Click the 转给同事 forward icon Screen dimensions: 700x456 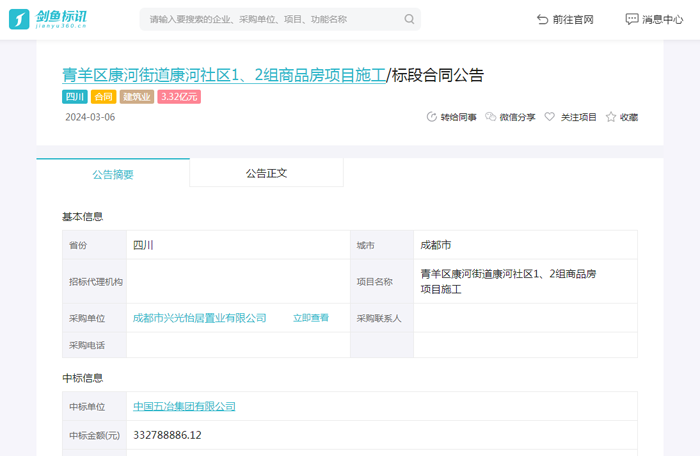point(432,117)
